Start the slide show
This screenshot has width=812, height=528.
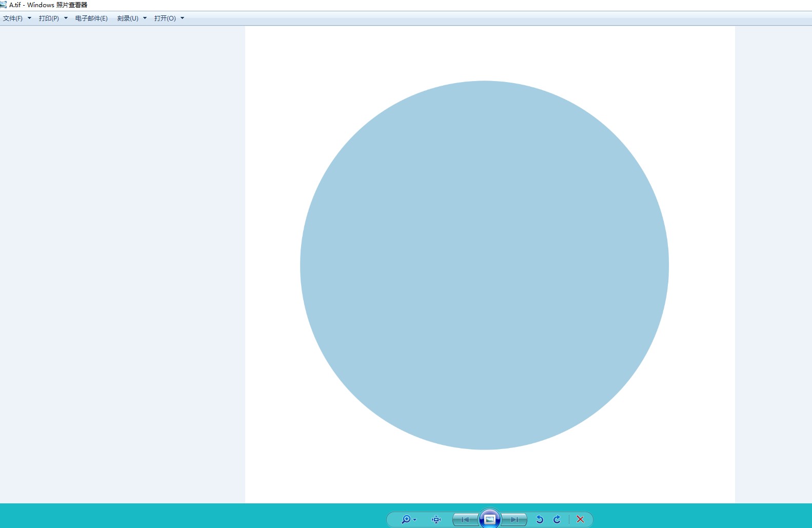[490, 519]
